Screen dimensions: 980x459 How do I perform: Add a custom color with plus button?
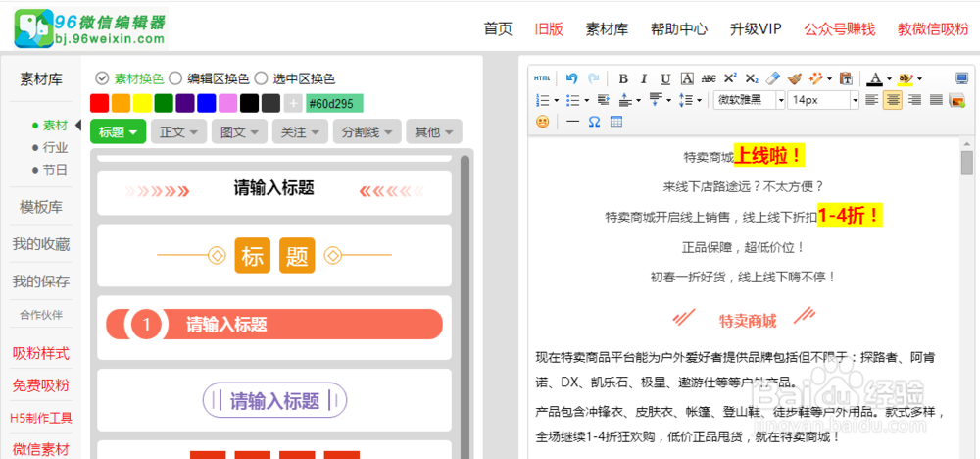click(x=292, y=103)
